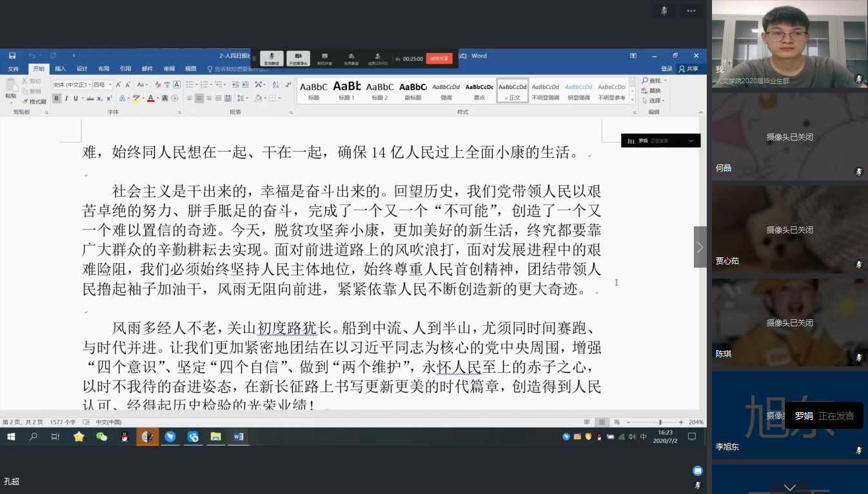Expand the styles gallery more arrow
The height and width of the screenshot is (494, 868).
[633, 100]
